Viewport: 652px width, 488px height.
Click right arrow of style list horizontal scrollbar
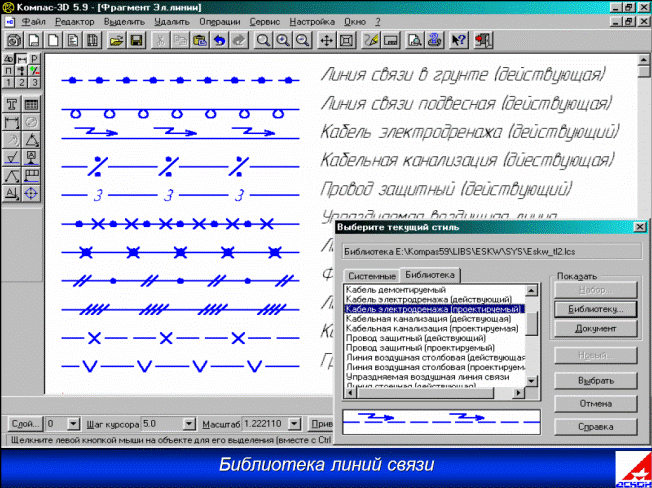click(519, 393)
